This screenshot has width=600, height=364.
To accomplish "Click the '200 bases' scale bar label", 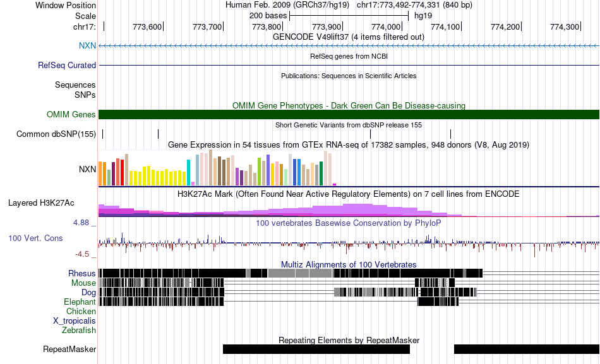I will tap(268, 16).
